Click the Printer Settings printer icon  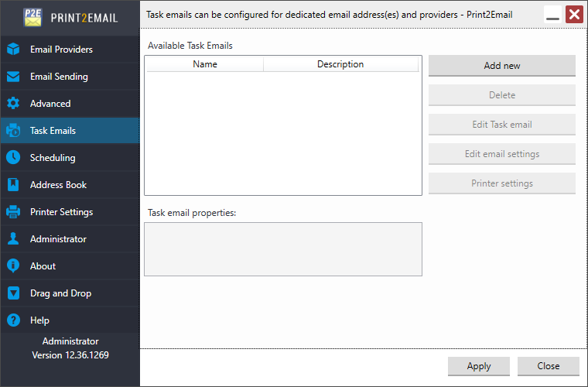(13, 212)
